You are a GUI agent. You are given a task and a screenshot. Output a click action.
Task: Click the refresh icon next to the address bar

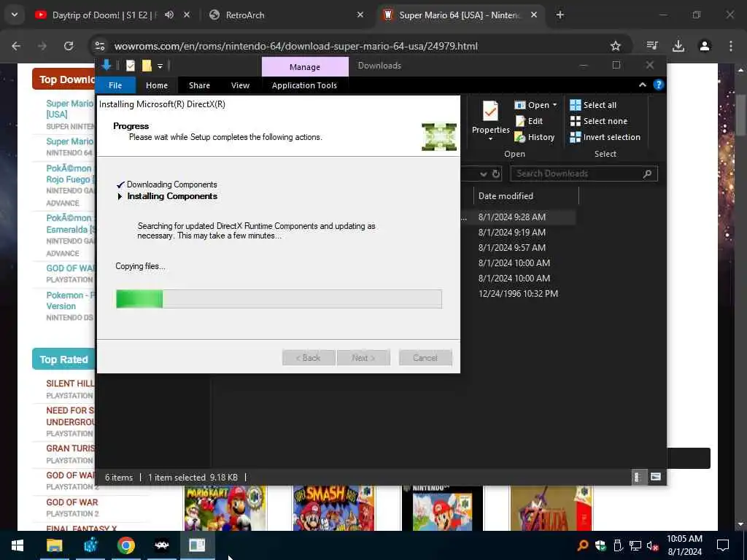tap(496, 174)
